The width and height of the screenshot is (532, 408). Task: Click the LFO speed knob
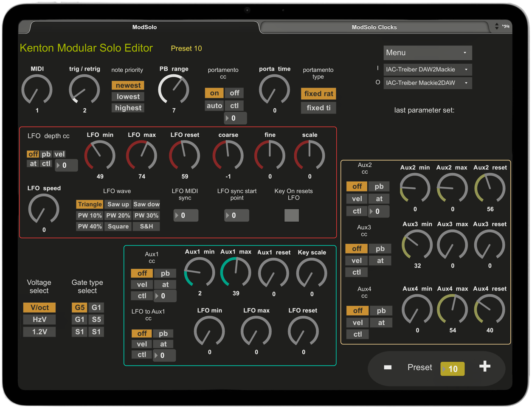[x=44, y=209]
